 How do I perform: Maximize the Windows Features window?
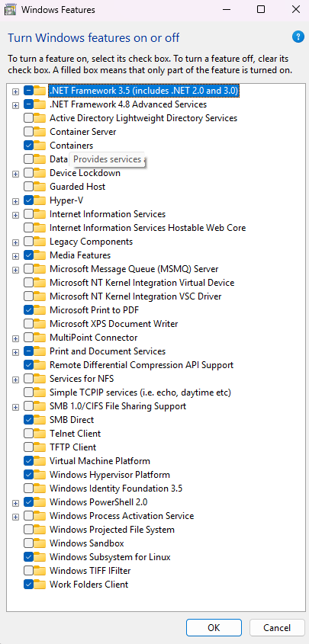260,9
